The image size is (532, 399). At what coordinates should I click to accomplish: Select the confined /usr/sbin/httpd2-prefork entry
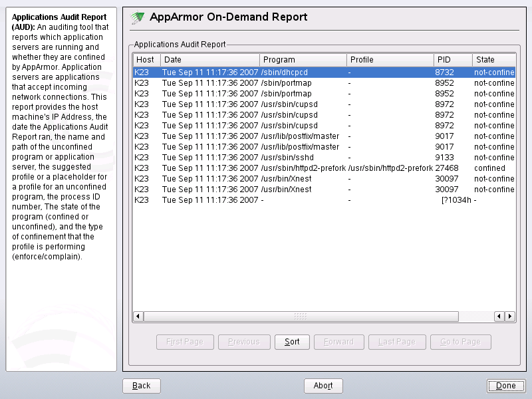click(266, 168)
